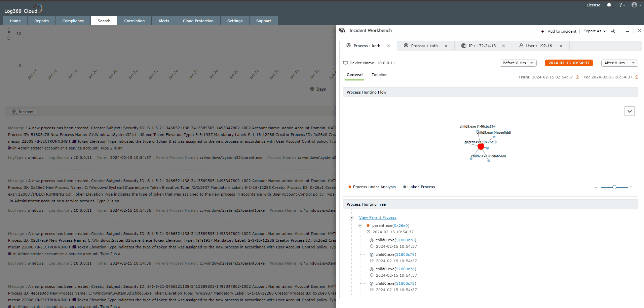Open the help question mark menu
644x308 pixels.
pyautogui.click(x=622, y=5)
